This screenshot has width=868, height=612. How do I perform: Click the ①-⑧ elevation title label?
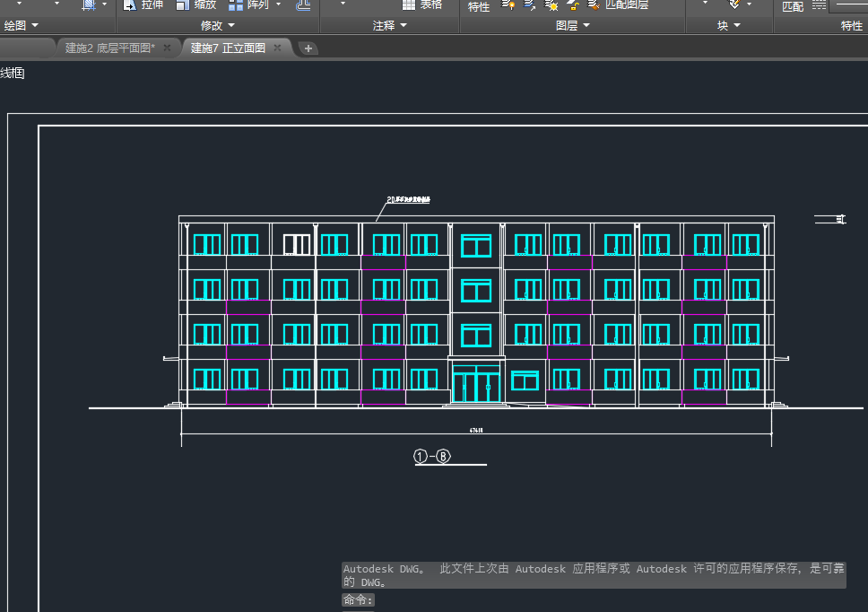(x=432, y=456)
